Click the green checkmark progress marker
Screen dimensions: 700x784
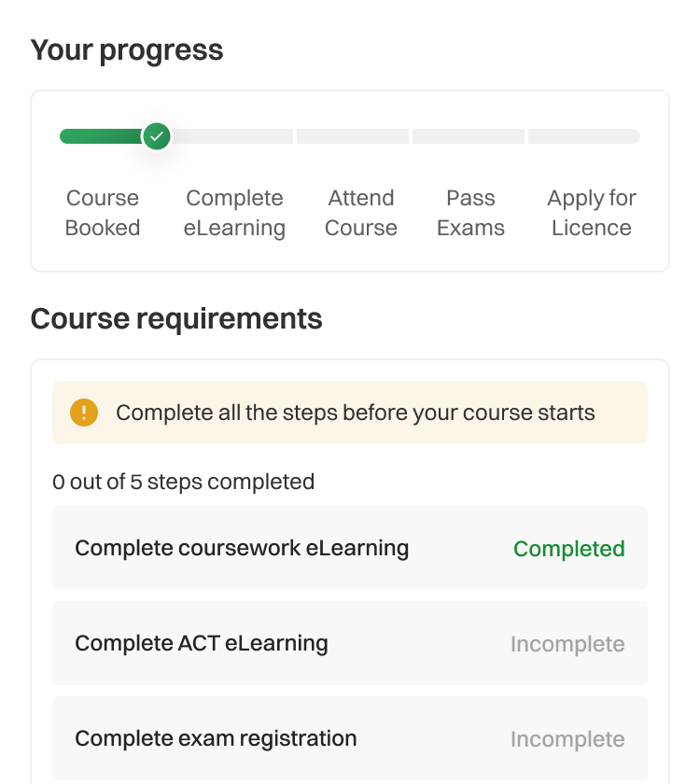pyautogui.click(x=157, y=136)
